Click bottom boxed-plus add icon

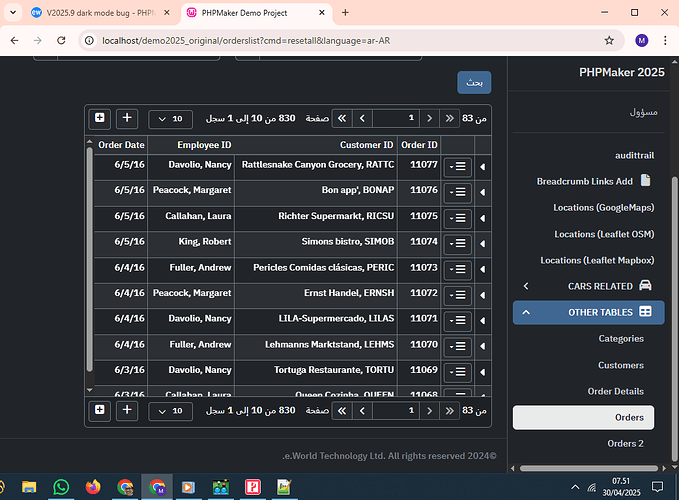(x=100, y=410)
